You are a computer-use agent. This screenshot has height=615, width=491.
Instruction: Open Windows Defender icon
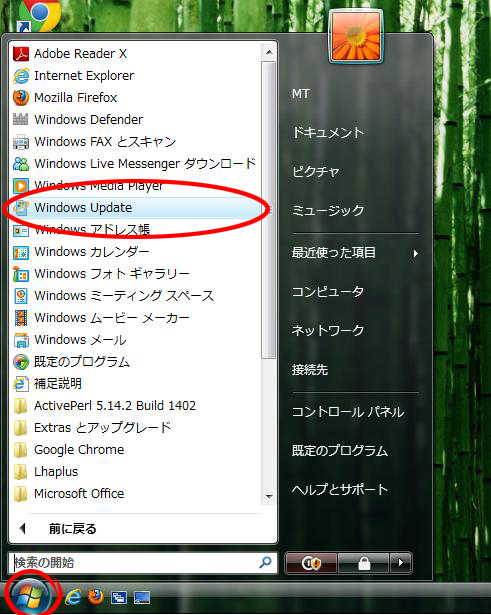[x=21, y=120]
